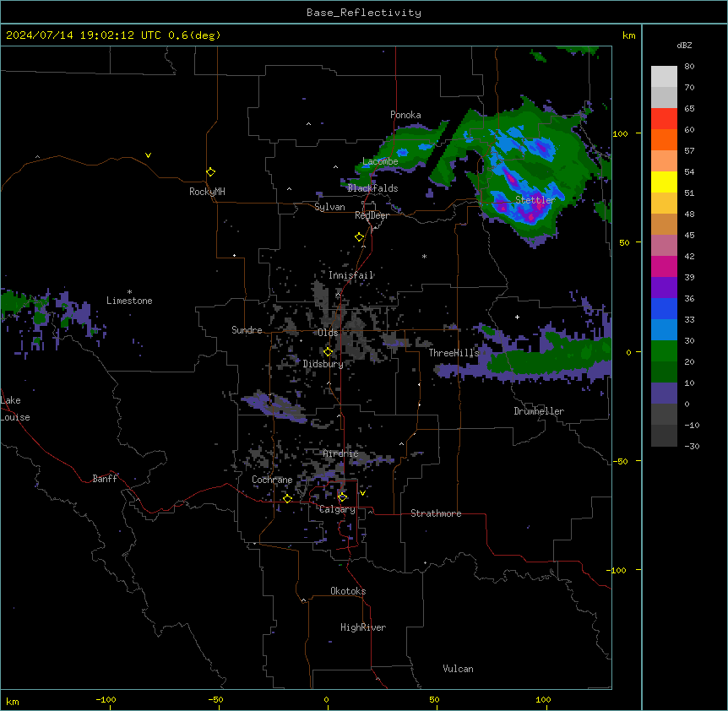This screenshot has width=728, height=711.
Task: Select the green 20-30 dBZ legend color
Action: pyautogui.click(x=664, y=351)
